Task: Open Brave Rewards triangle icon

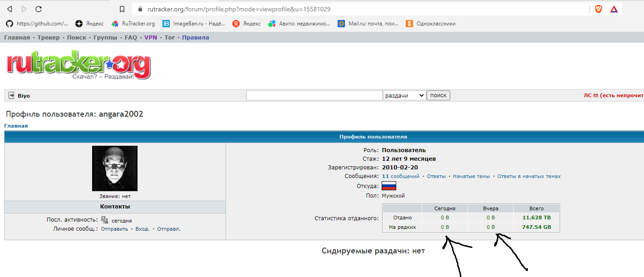Action: click(x=614, y=9)
